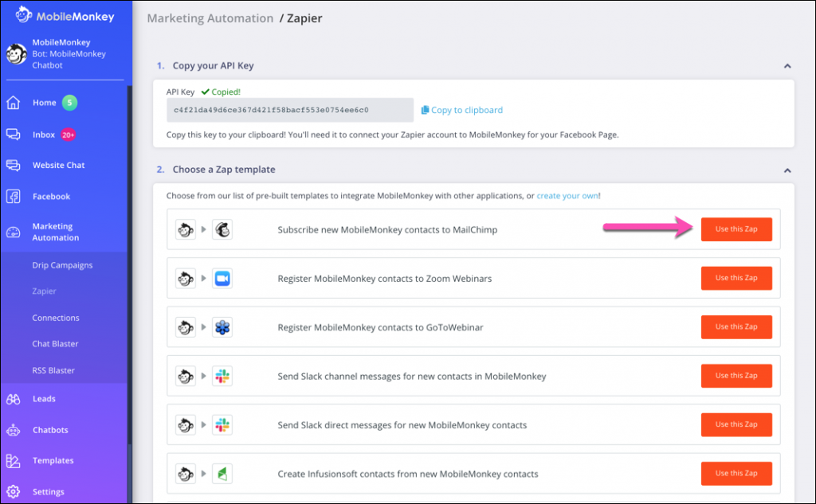Use the GoToWebinar Zap
This screenshot has width=816, height=504.
click(736, 327)
